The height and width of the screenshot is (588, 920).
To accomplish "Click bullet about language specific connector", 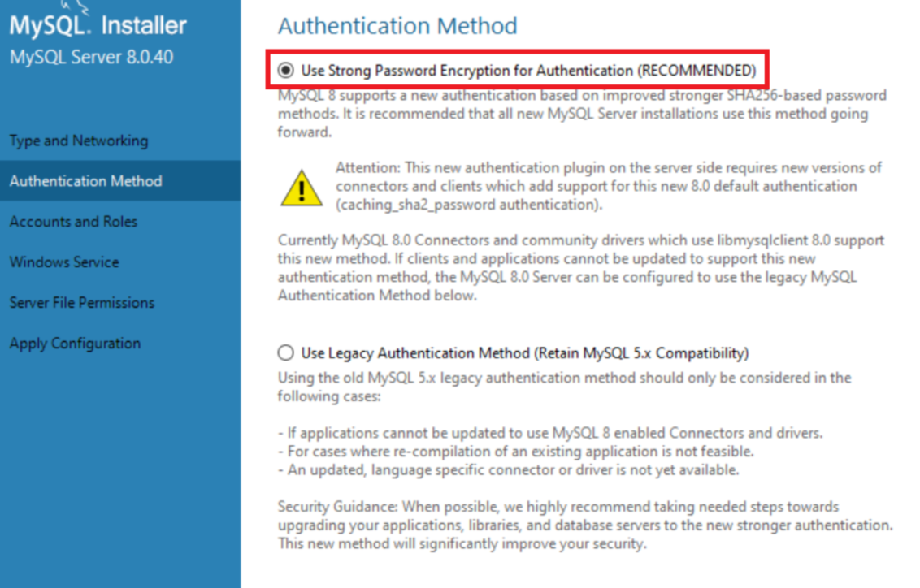I will pyautogui.click(x=508, y=470).
